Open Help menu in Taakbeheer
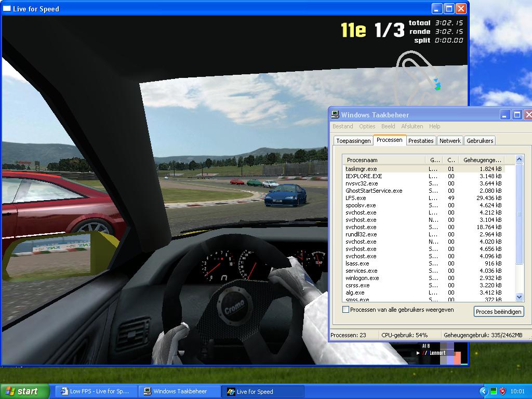Viewport: 532px width, 399px height. [435, 126]
